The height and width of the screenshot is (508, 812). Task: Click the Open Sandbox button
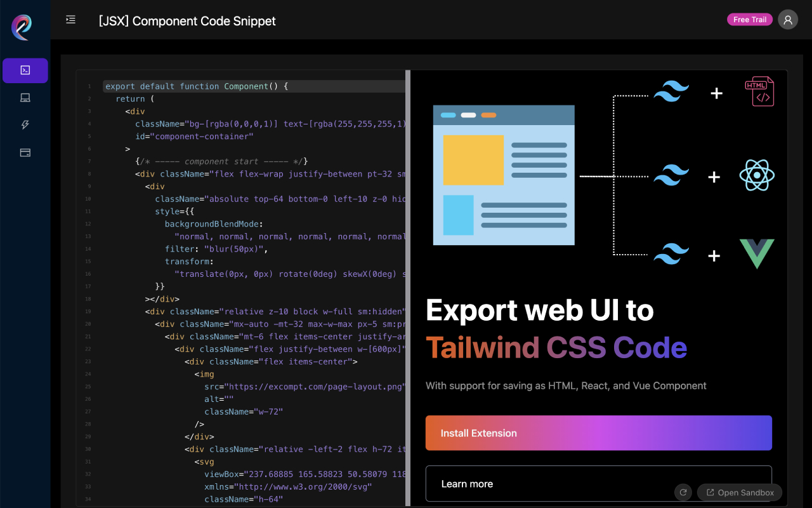pos(740,492)
